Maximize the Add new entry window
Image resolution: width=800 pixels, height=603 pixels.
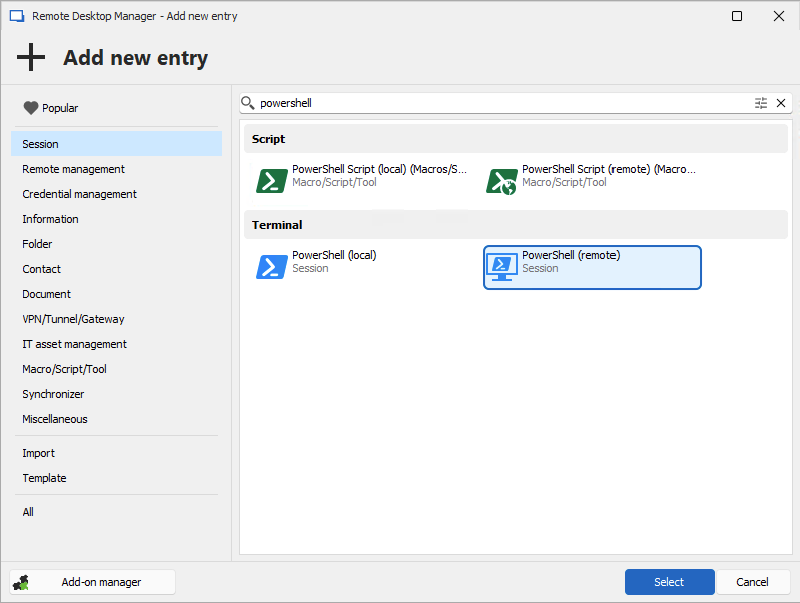tap(737, 16)
